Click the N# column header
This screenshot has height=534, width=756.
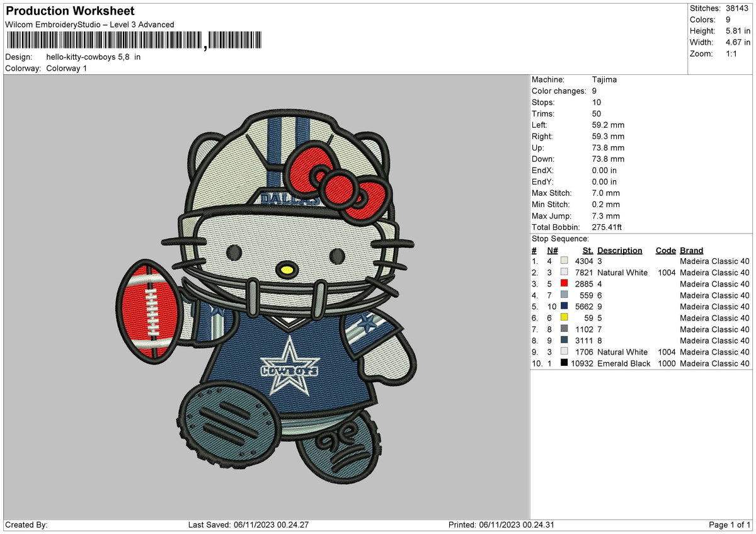coord(552,250)
